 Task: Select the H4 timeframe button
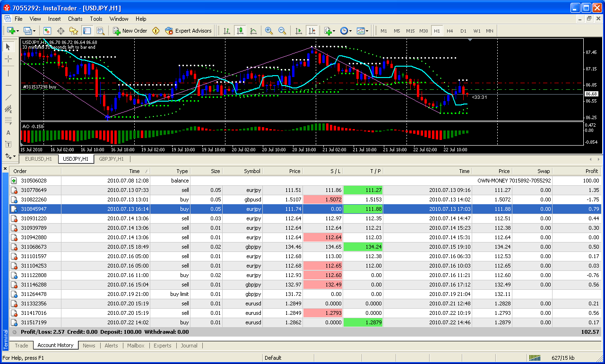coord(450,31)
